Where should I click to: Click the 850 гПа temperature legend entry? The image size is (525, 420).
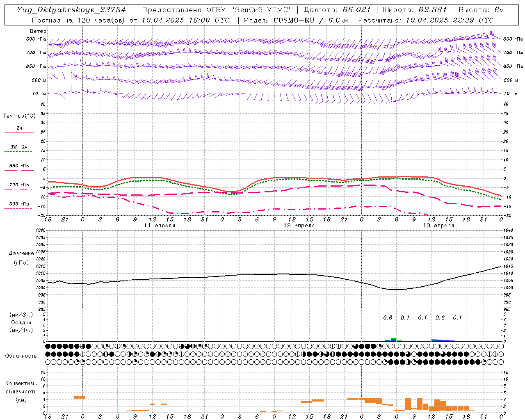pos(19,166)
